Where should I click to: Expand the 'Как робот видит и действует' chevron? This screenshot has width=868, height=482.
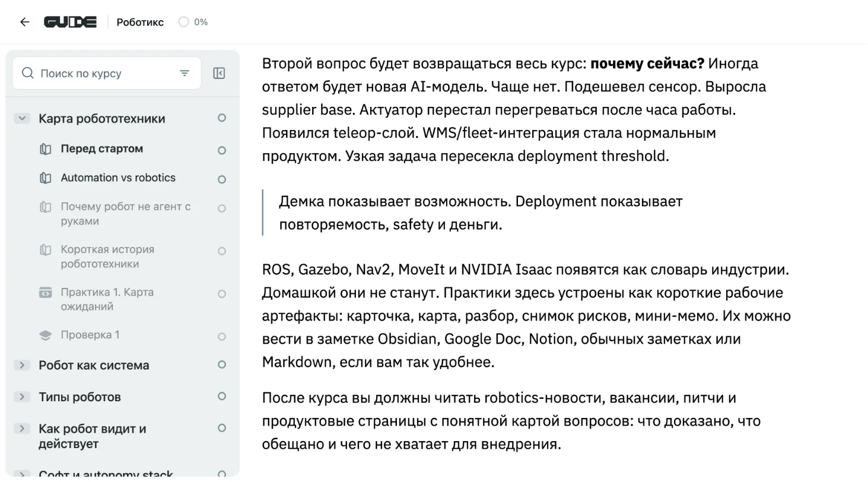coord(22,428)
